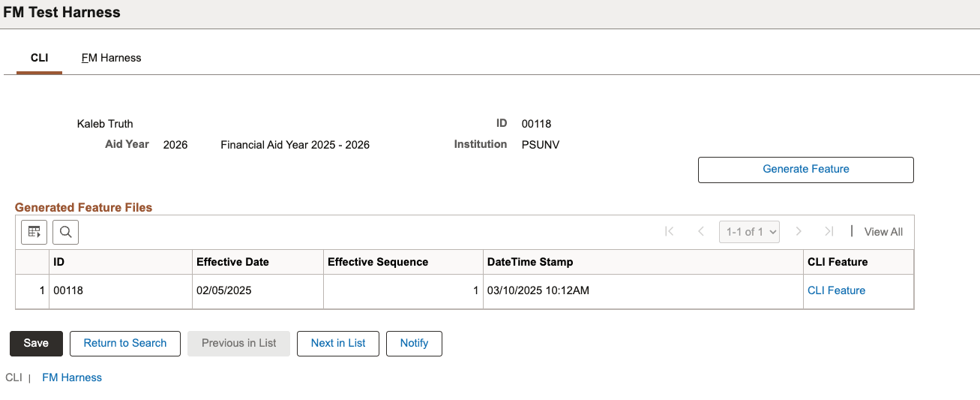Click the Aid Year value 2026
Screen dimensions: 980x400
175,145
